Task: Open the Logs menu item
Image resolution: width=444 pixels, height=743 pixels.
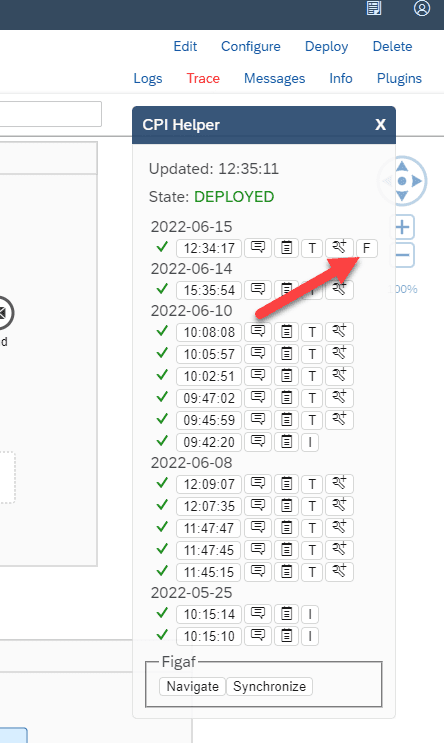Action: tap(148, 78)
